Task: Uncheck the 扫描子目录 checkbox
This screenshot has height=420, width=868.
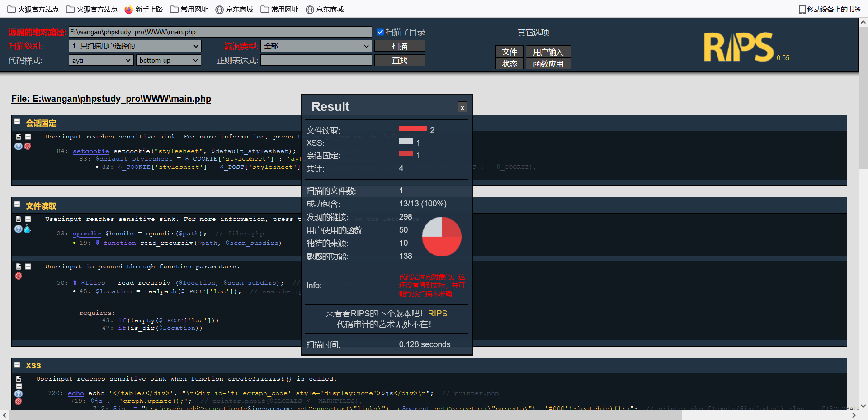Action: tap(380, 32)
